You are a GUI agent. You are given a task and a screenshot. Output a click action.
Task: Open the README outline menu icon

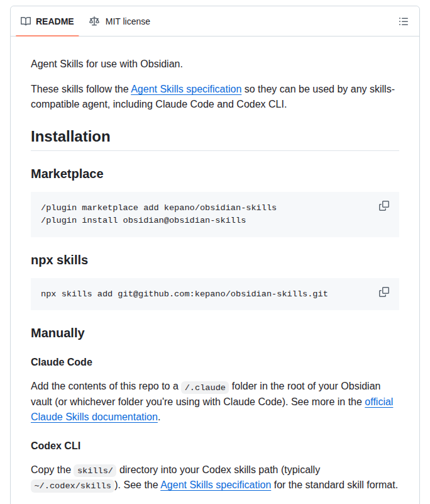pos(404,21)
